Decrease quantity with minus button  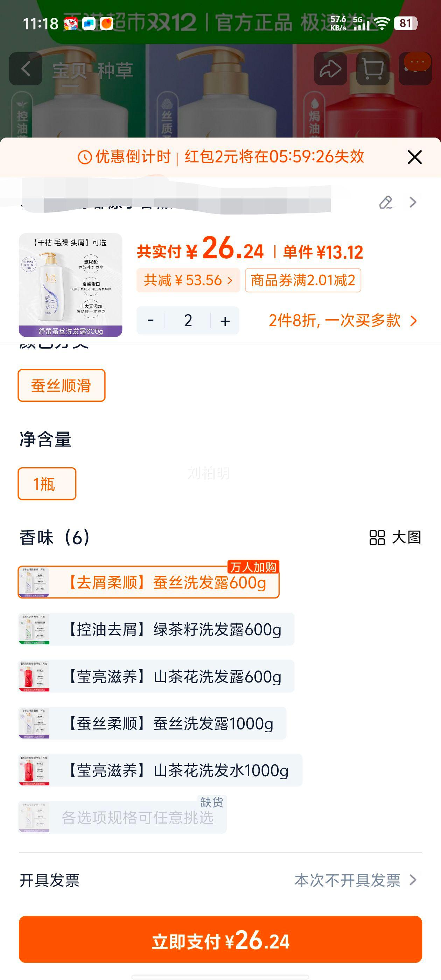pyautogui.click(x=151, y=320)
